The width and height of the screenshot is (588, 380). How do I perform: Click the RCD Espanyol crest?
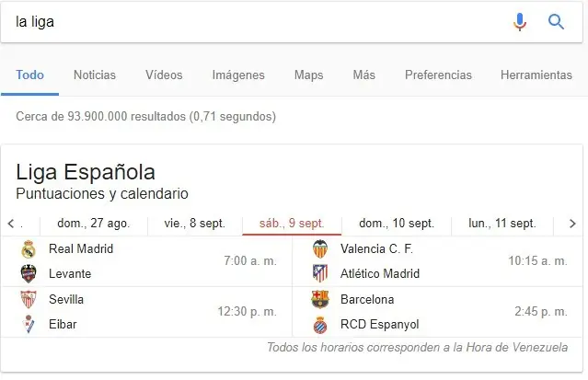tap(320, 324)
